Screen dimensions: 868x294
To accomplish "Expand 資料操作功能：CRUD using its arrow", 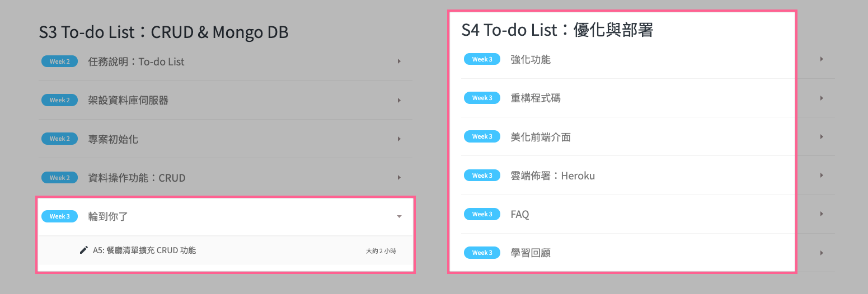I will (399, 178).
